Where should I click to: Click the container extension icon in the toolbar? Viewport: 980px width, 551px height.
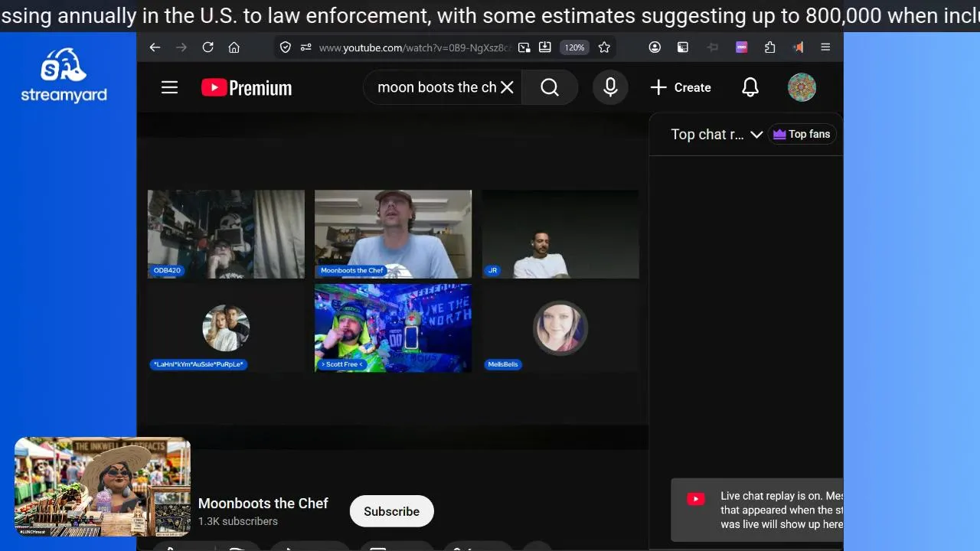(x=683, y=47)
